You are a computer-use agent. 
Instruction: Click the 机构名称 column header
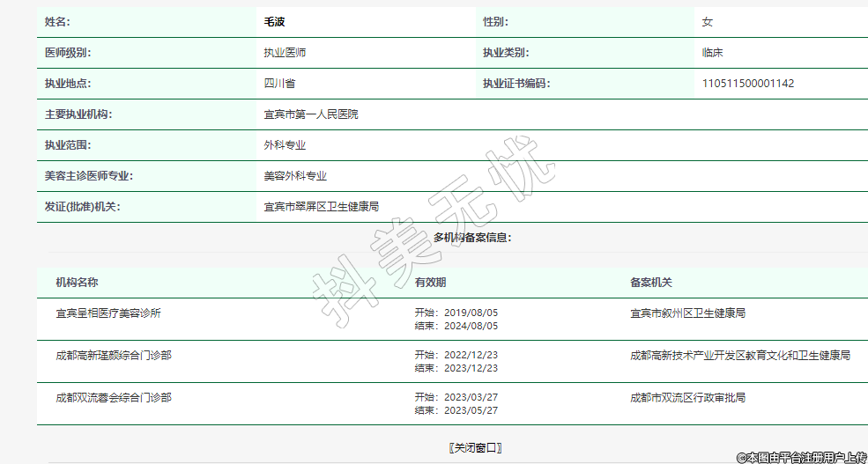77,283
